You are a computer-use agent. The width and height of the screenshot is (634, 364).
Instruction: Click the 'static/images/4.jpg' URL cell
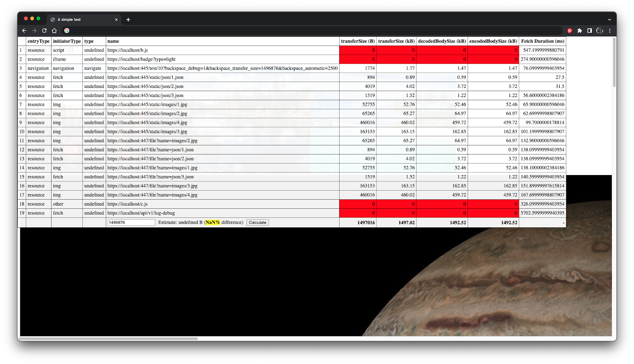tap(223, 123)
